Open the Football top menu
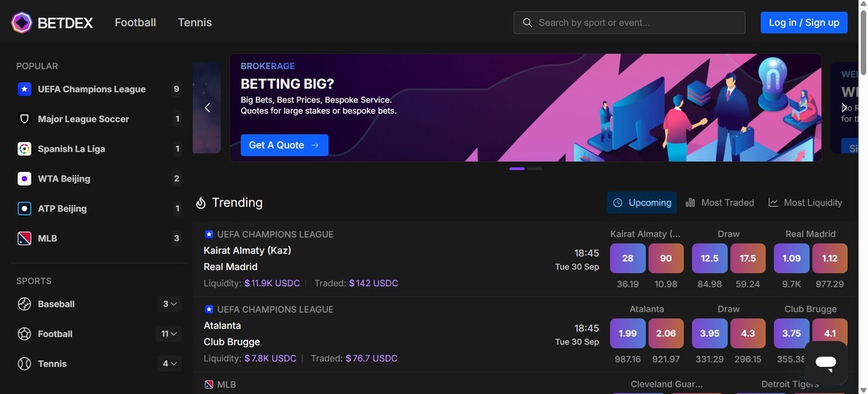 tap(135, 23)
